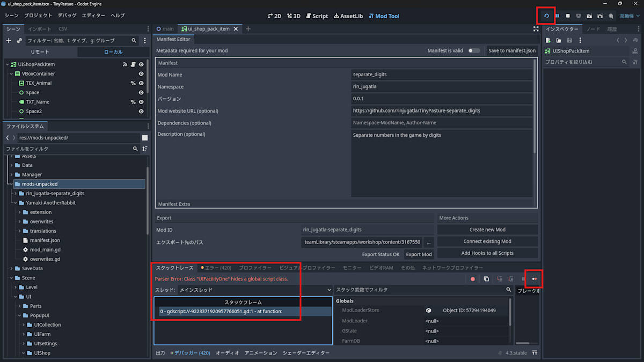Continue execution icon in debugger
The image size is (644, 362).
tap(534, 279)
